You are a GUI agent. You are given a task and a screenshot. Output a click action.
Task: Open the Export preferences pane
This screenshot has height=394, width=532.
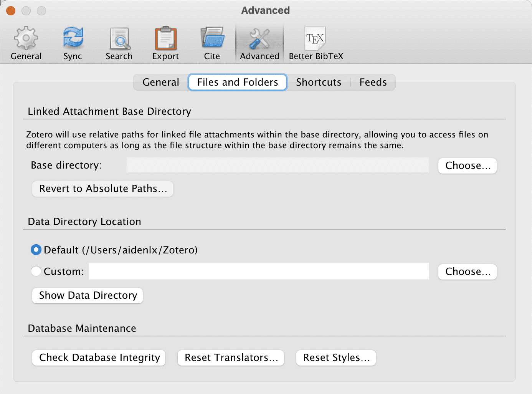point(165,43)
